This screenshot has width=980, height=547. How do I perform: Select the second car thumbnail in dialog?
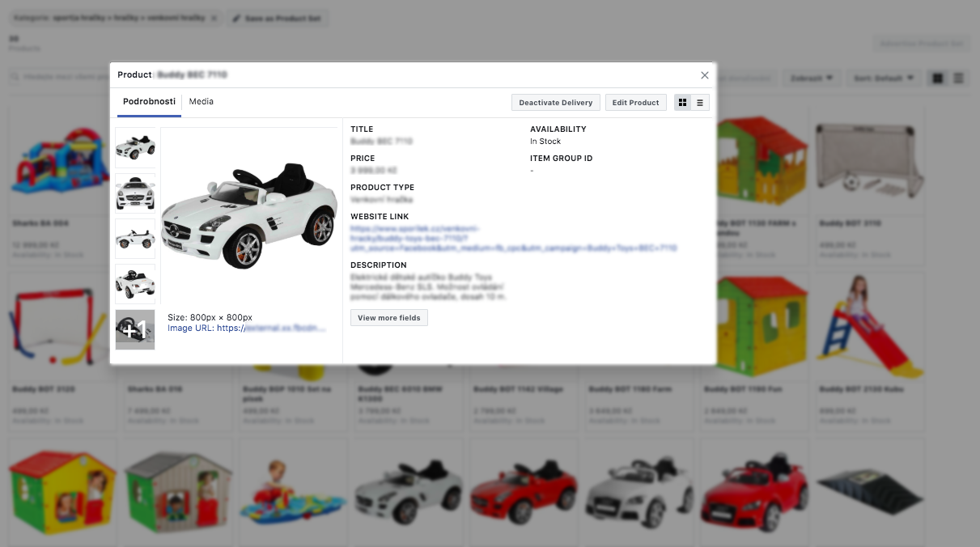(x=135, y=193)
